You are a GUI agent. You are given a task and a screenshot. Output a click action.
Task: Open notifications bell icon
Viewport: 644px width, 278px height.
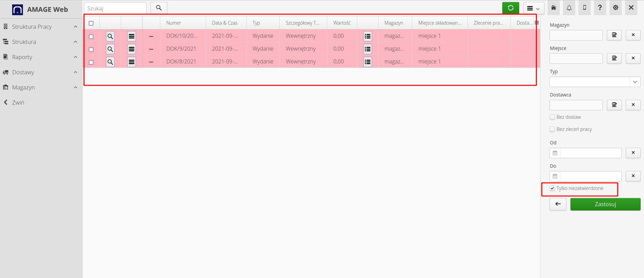[x=569, y=8]
